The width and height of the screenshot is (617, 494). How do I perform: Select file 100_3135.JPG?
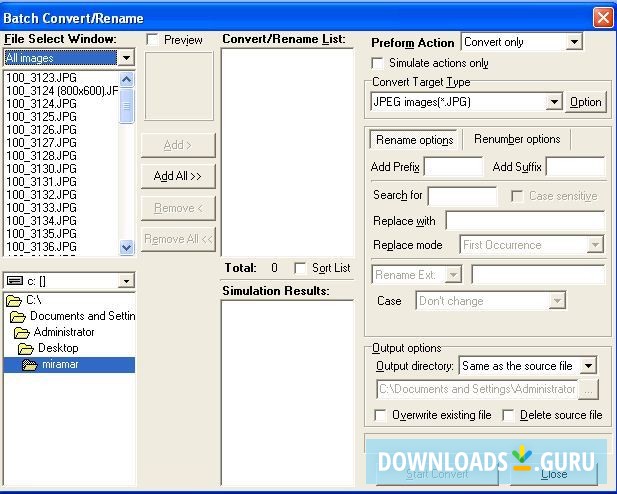pos(41,234)
